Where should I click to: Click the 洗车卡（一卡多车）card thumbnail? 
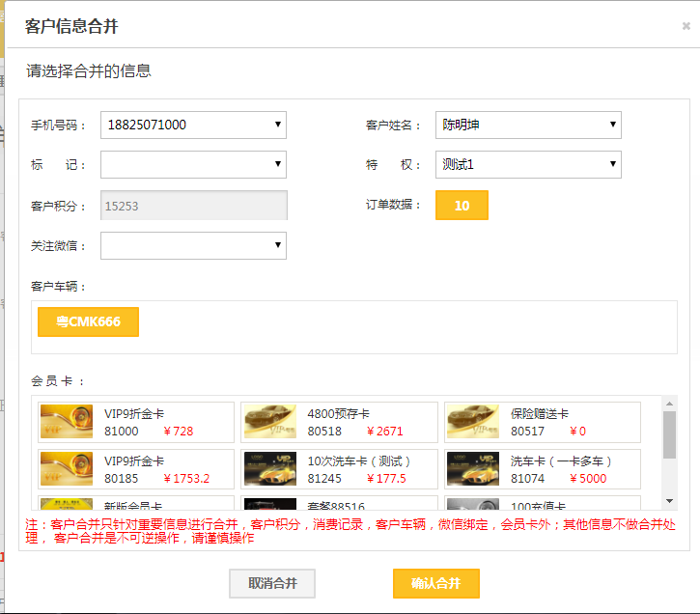473,469
